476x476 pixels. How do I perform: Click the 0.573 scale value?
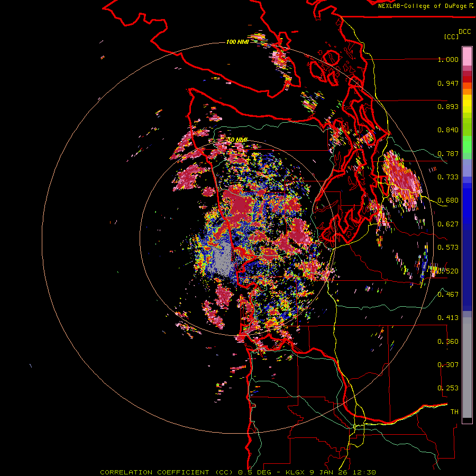pos(448,248)
